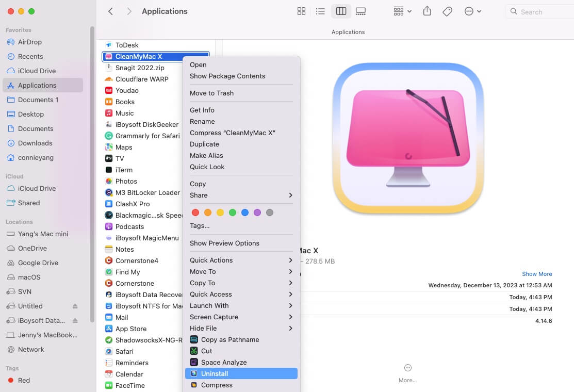Select Yang's Mac mini location
This screenshot has height=392, width=574.
[x=42, y=234]
